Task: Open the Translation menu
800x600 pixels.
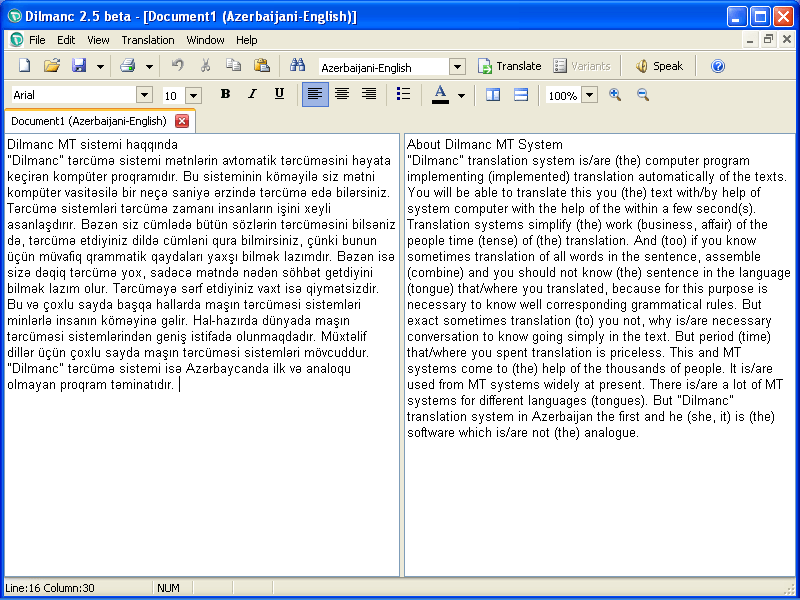Action: pos(148,40)
